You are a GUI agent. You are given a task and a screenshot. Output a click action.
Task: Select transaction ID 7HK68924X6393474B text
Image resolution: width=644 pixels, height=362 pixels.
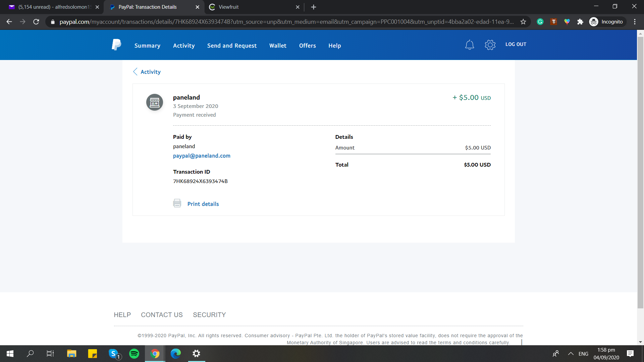tap(200, 181)
